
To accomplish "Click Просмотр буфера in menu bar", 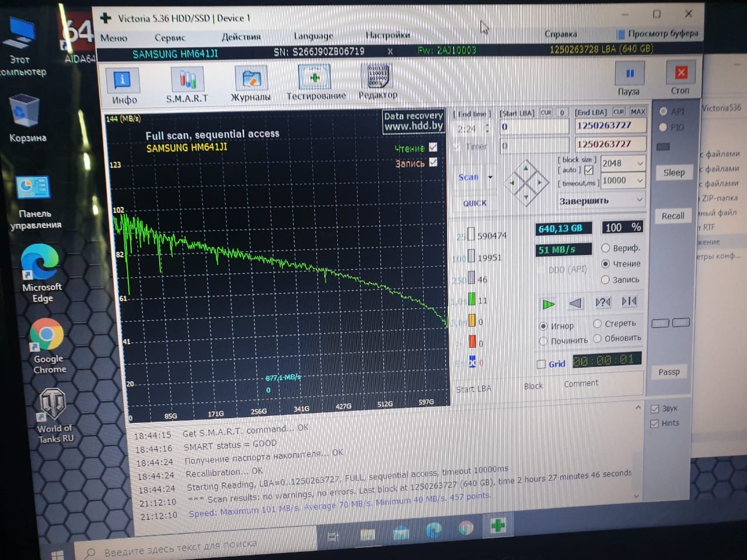I will click(658, 33).
